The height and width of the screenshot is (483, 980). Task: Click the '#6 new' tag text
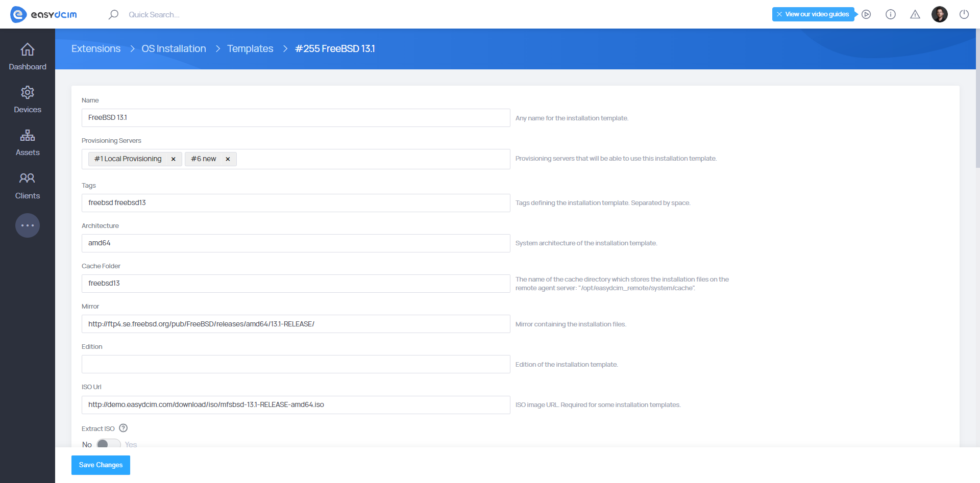[x=204, y=159]
